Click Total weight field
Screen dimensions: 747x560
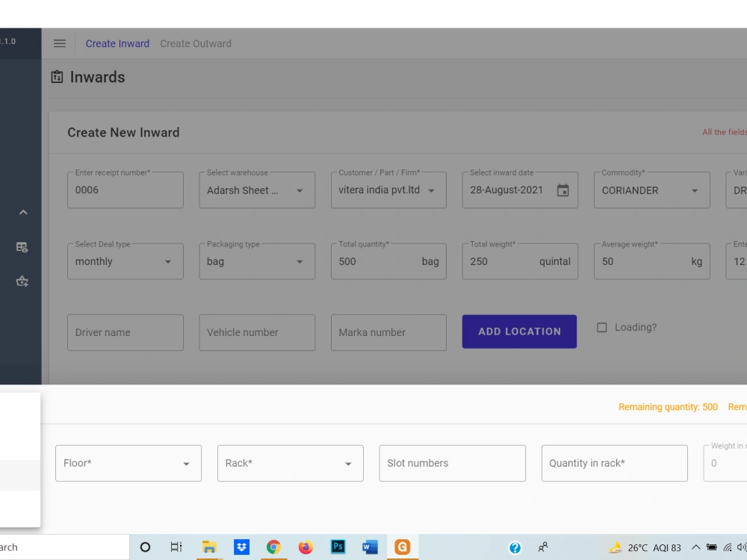pyautogui.click(x=520, y=261)
